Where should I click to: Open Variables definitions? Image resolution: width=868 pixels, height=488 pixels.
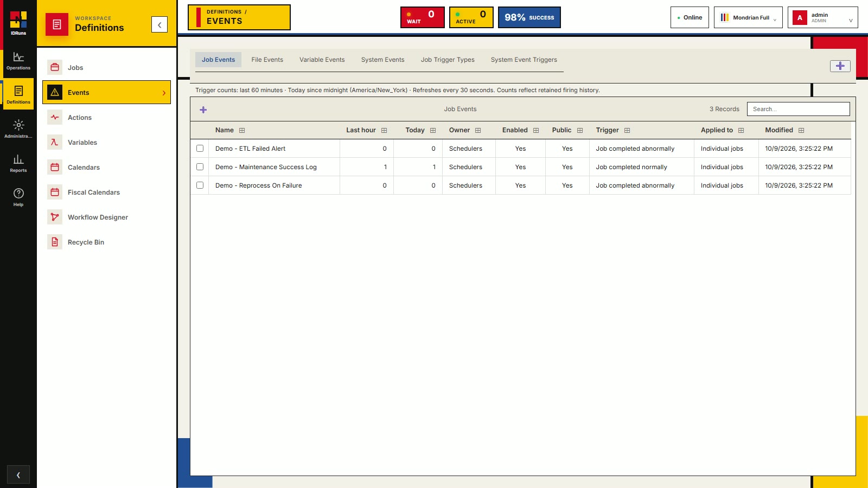tap(106, 143)
